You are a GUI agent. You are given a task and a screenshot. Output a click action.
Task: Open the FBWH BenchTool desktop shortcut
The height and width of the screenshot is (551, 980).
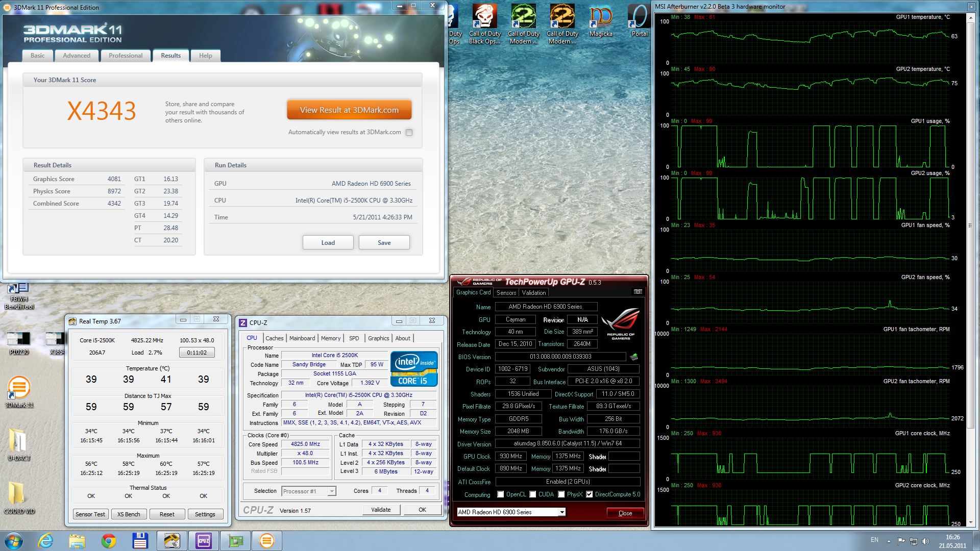(19, 297)
